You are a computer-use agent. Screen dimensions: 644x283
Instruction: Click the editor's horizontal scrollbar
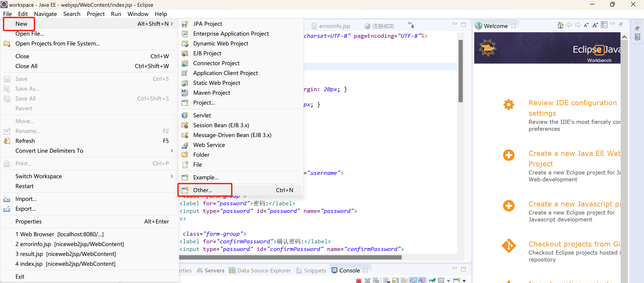click(x=290, y=257)
